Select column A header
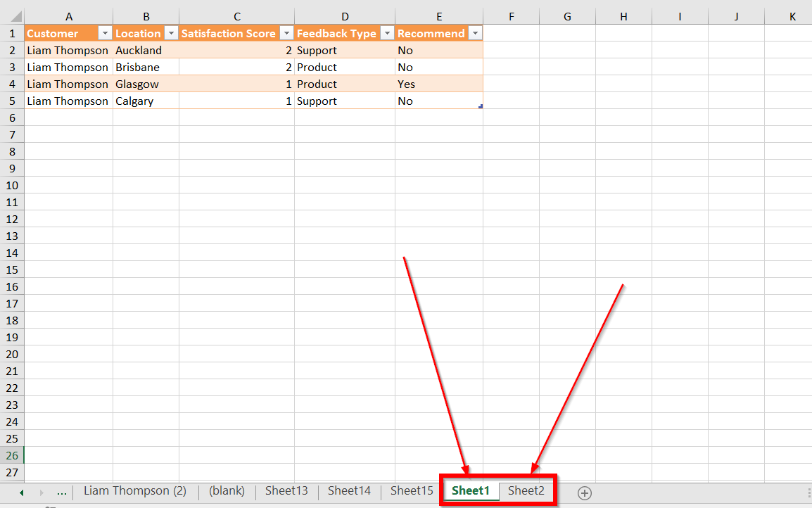Image resolution: width=812 pixels, height=508 pixels. tap(68, 17)
